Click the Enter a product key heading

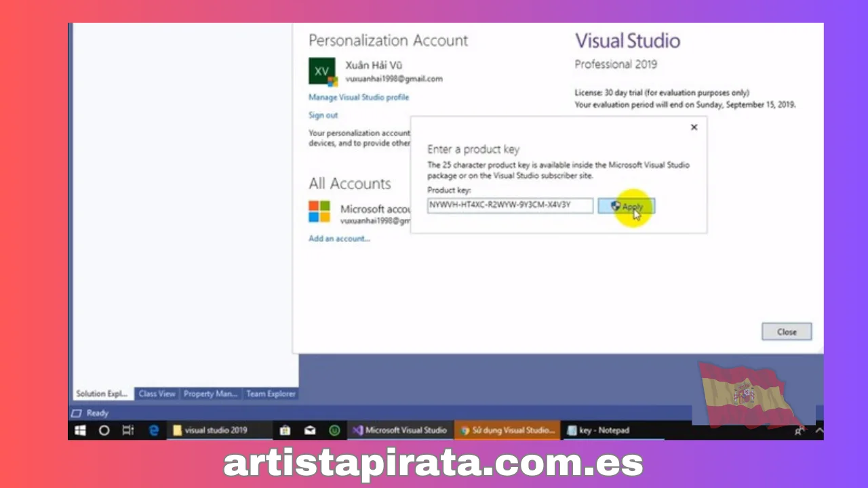(473, 149)
